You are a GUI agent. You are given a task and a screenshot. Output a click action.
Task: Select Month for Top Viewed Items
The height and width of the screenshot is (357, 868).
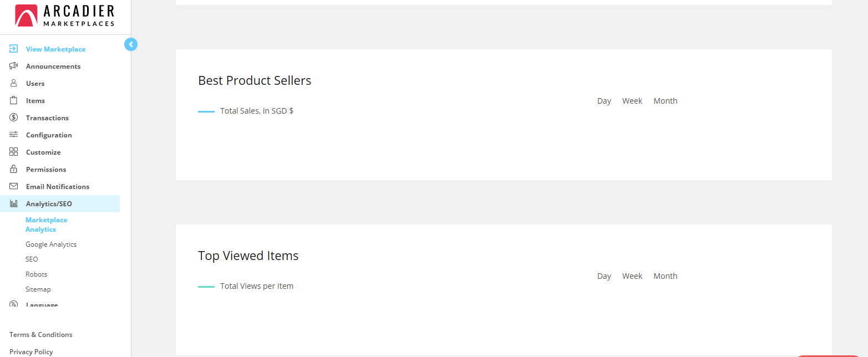point(665,276)
